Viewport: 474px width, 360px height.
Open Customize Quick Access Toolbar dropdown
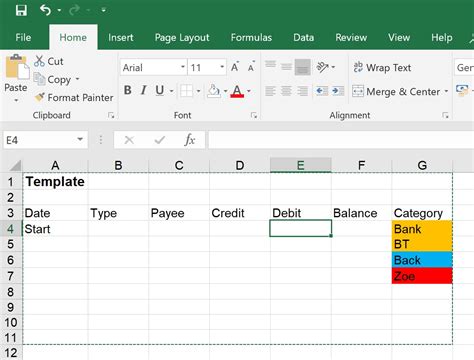[x=104, y=10]
